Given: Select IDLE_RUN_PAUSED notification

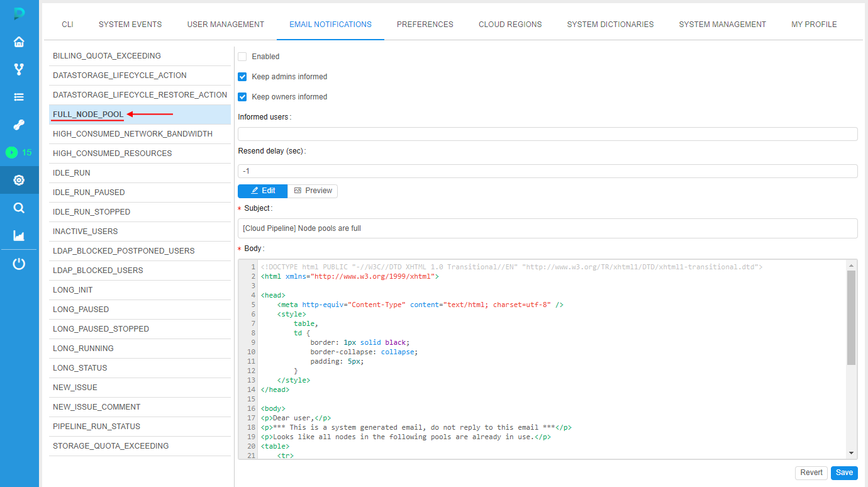Looking at the screenshot, I should pos(140,193).
